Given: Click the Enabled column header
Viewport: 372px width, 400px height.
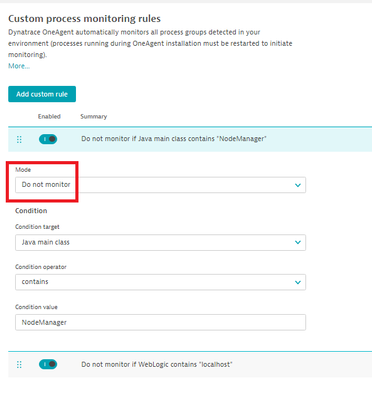Looking at the screenshot, I should tap(49, 116).
